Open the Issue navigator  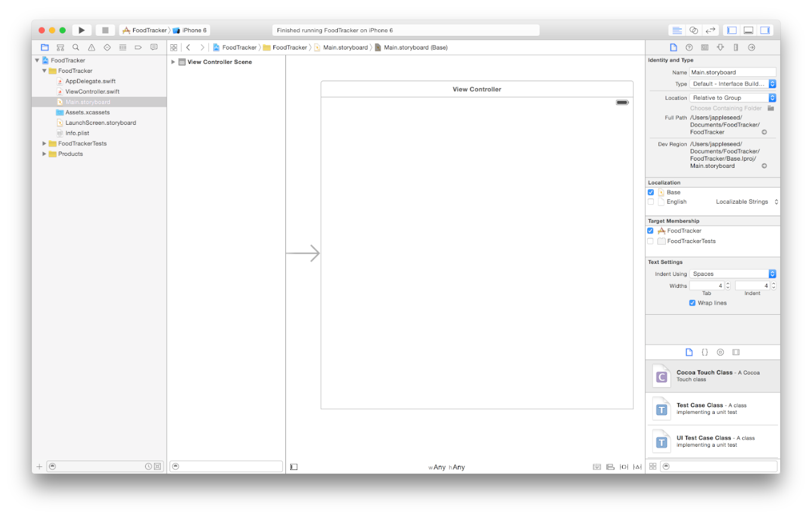pyautogui.click(x=91, y=47)
